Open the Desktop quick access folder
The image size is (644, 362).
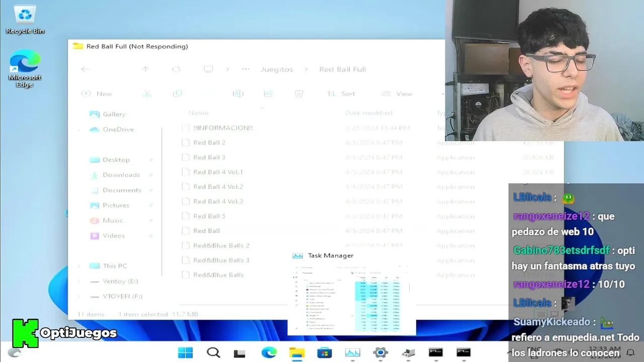click(x=110, y=160)
